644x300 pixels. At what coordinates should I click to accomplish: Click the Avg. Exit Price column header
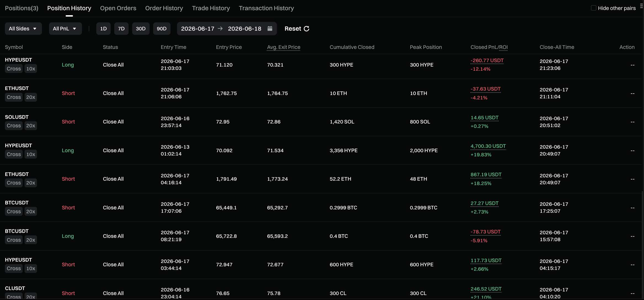[284, 47]
